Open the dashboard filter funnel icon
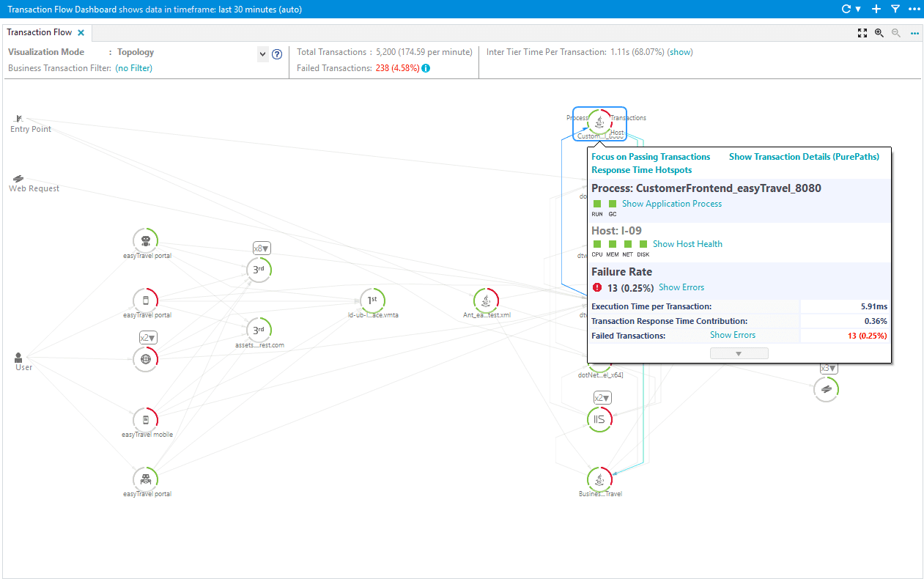Screen dimensions: 924x579 coord(895,10)
